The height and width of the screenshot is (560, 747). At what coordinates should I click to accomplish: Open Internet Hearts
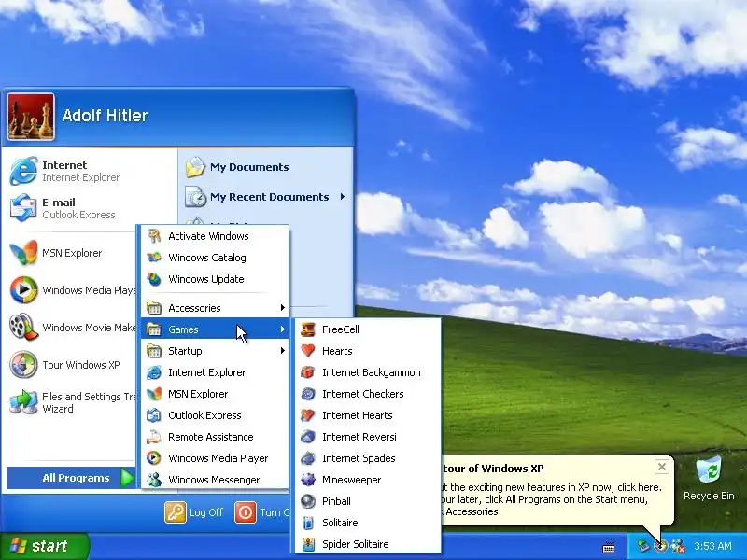tap(368, 415)
